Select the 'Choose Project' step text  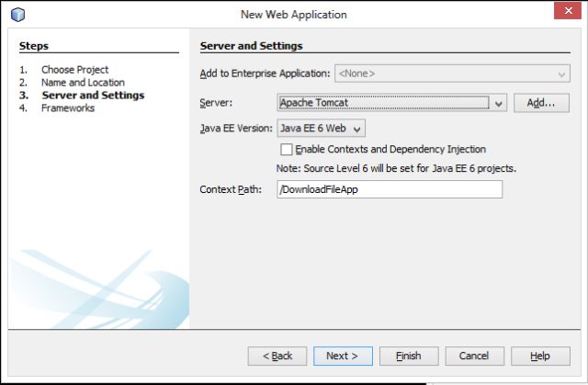pyautogui.click(x=74, y=70)
